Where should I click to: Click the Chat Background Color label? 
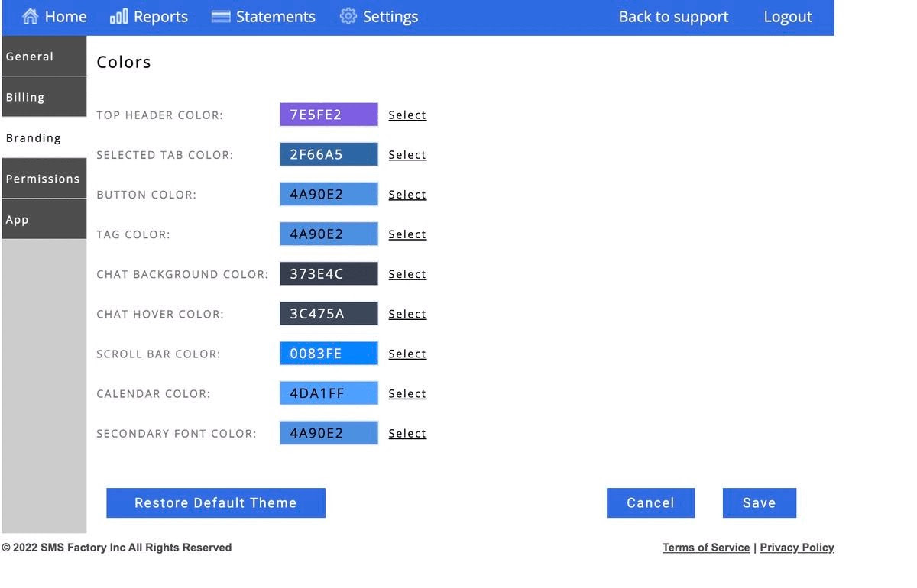[183, 274]
